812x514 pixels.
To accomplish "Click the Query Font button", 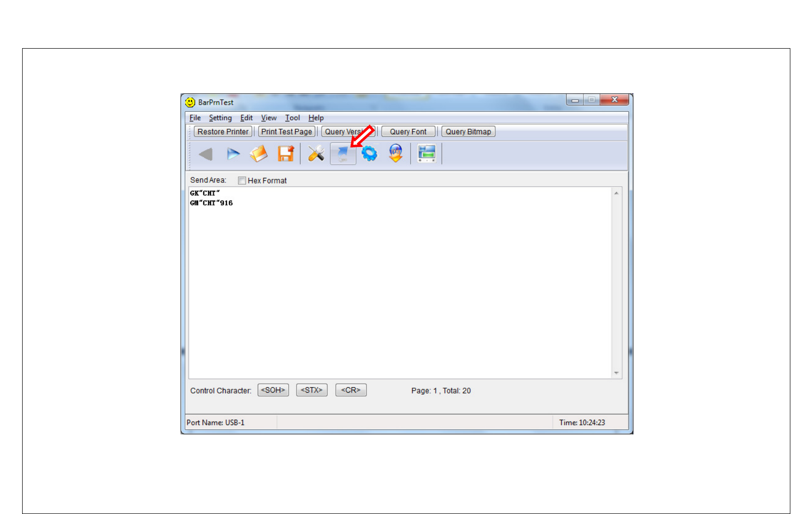I will [x=408, y=132].
